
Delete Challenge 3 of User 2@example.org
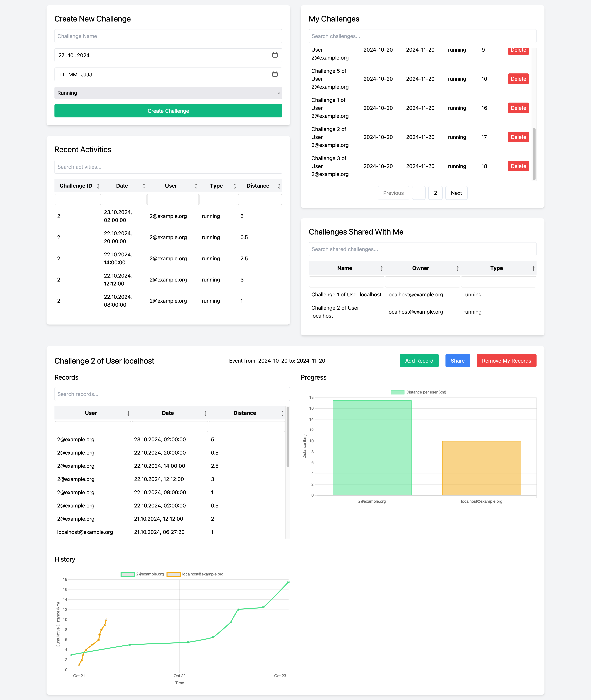pyautogui.click(x=518, y=166)
